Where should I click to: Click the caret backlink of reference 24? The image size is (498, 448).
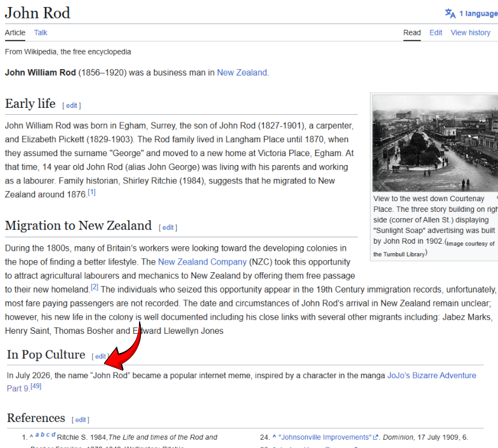coord(274,437)
